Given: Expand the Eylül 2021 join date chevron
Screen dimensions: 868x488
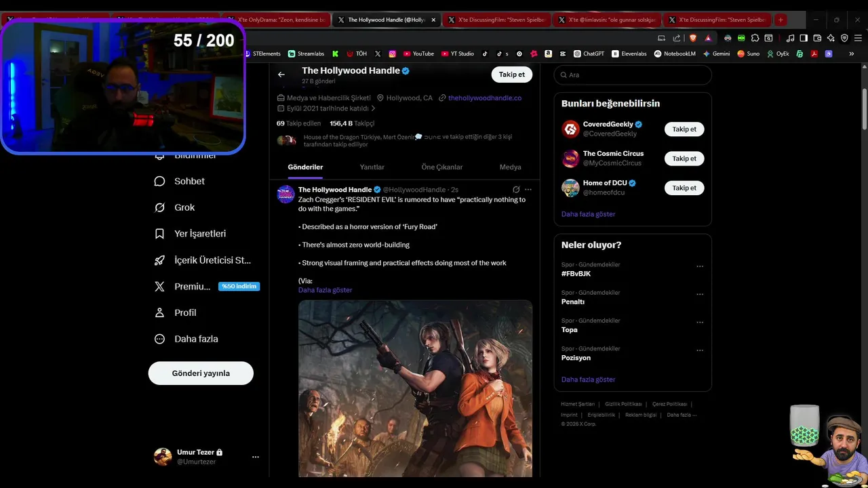Looking at the screenshot, I should click(373, 108).
